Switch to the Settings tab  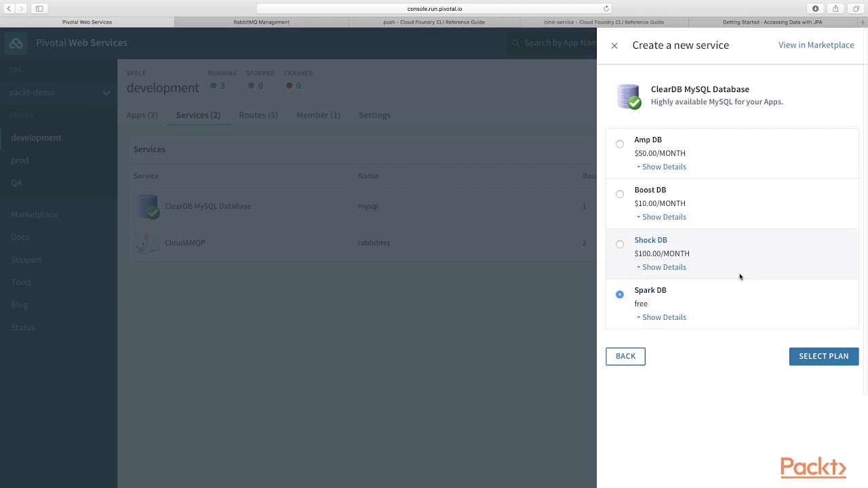tap(374, 115)
